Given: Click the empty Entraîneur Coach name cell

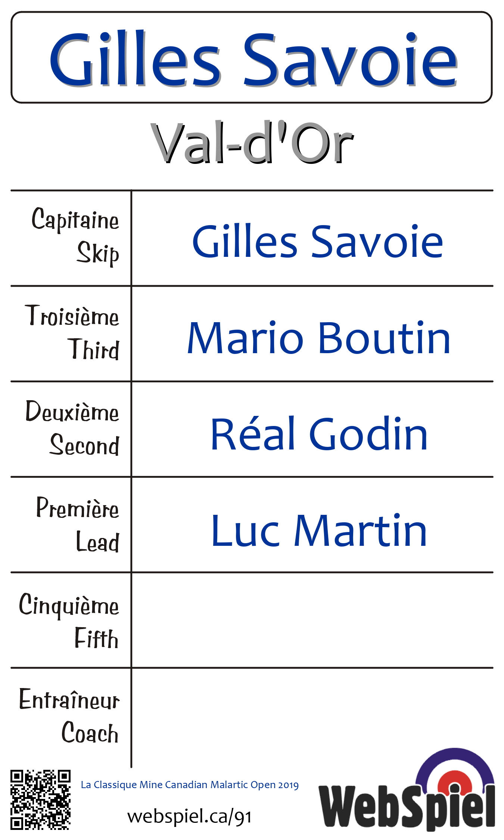Looking at the screenshot, I should click(x=312, y=716).
